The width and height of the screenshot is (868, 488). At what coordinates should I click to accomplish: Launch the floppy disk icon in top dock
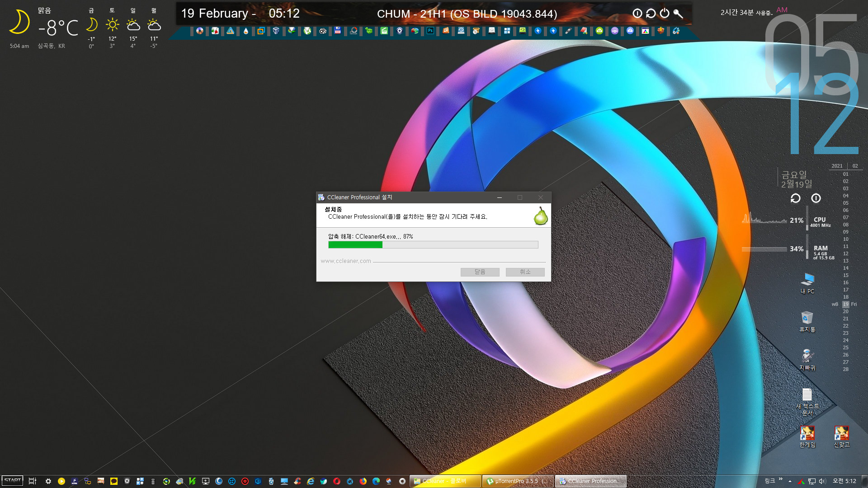[x=338, y=31]
